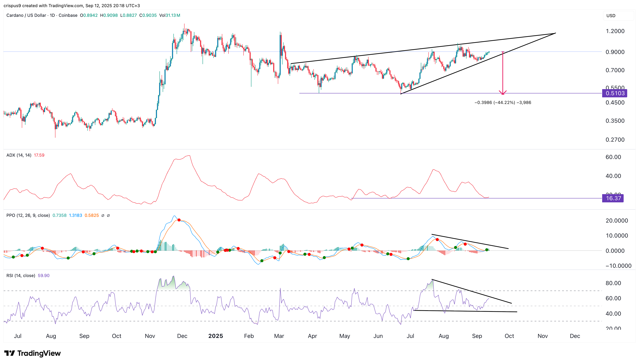Select the RSI (14, close) indicator label
The image size is (639, 364).
coord(21,275)
